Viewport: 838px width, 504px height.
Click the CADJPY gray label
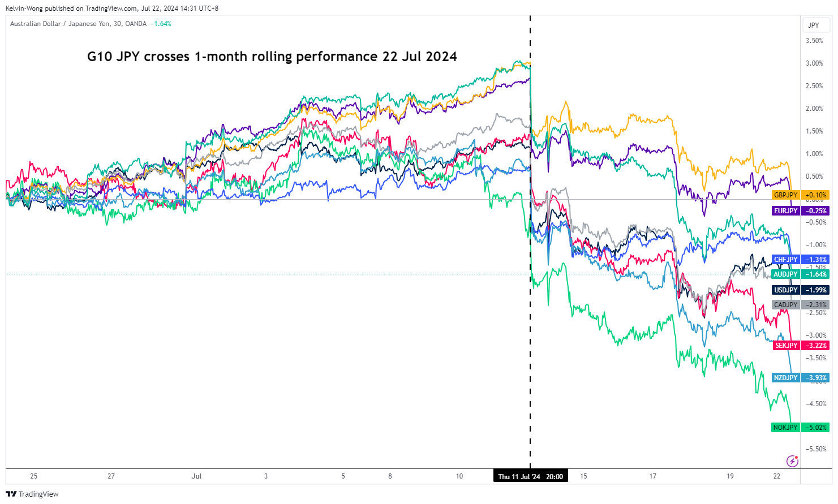click(x=785, y=305)
